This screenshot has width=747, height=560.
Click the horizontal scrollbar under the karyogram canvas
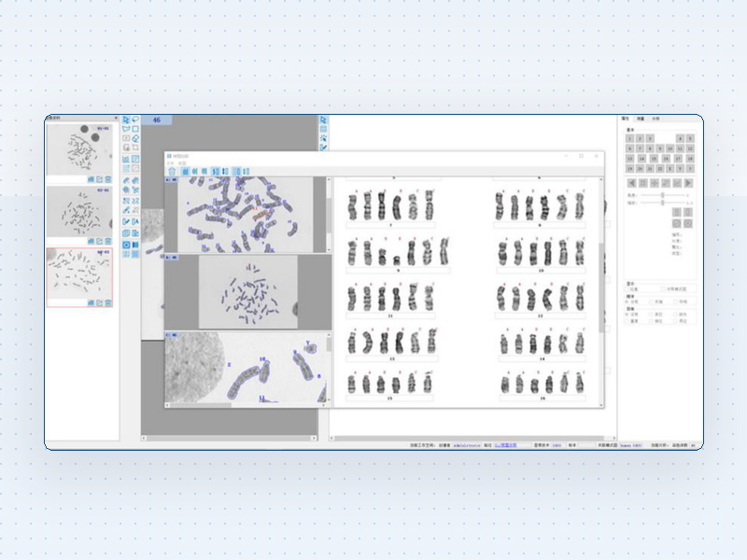[x=473, y=438]
